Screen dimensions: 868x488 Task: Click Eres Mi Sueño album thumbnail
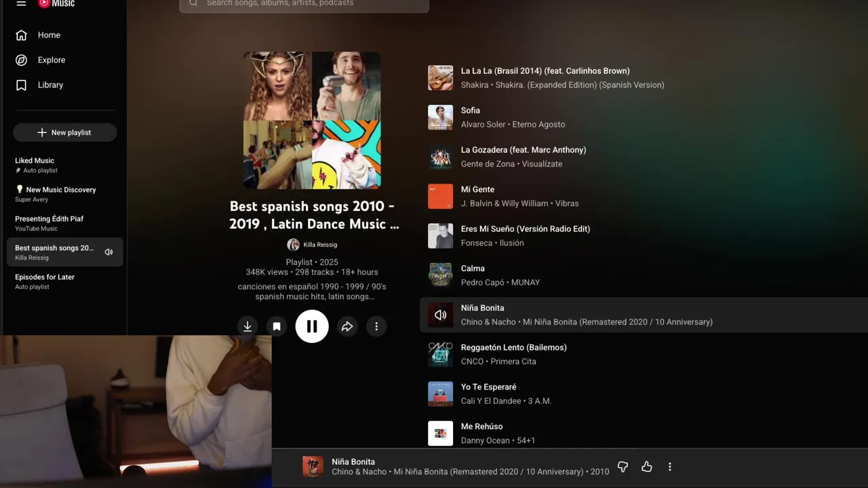pos(440,236)
